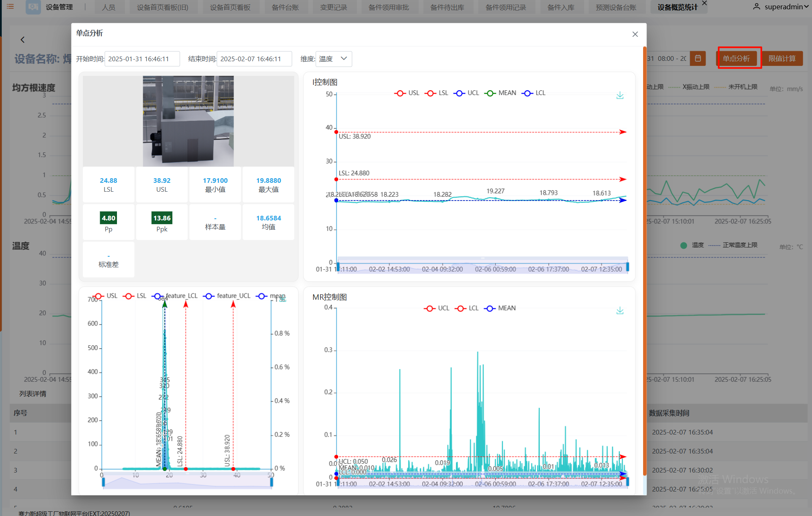Close the 单点分析 dialog
This screenshot has width=812, height=516.
click(x=635, y=34)
